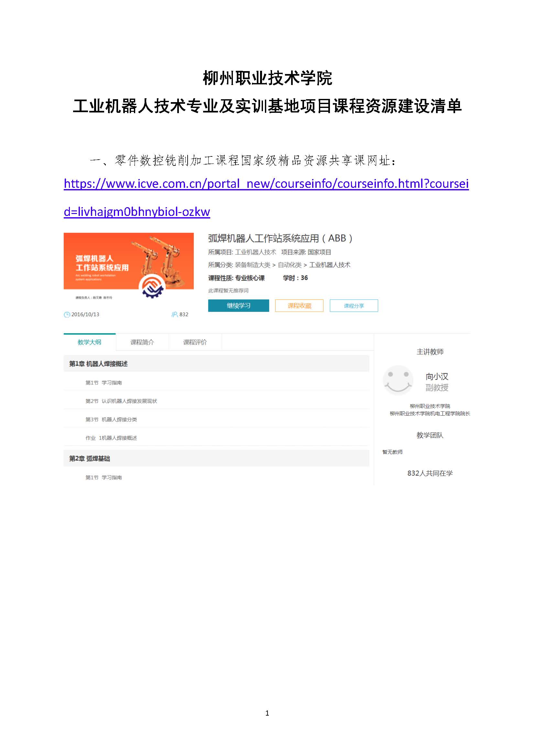Open section 第2节 认识机器人焊接发展现状

click(121, 401)
